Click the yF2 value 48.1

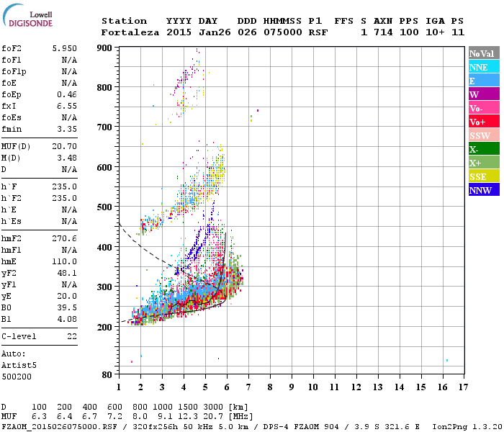[x=67, y=273]
